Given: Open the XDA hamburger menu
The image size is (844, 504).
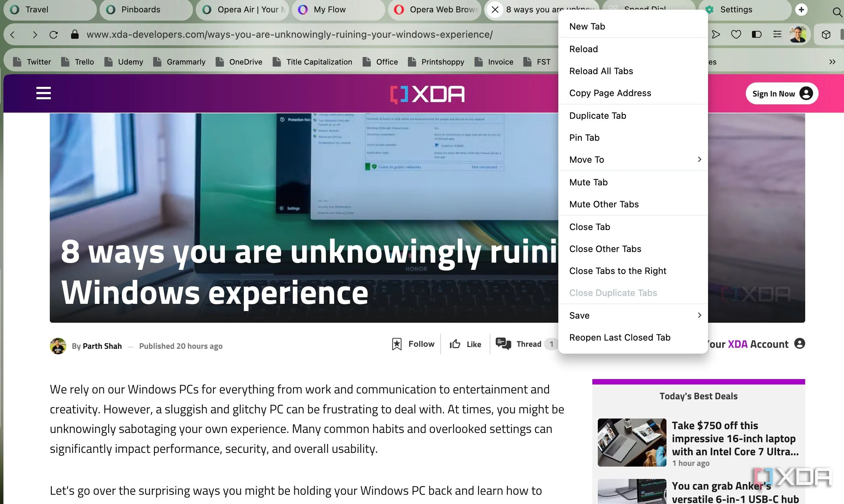Looking at the screenshot, I should 44,93.
